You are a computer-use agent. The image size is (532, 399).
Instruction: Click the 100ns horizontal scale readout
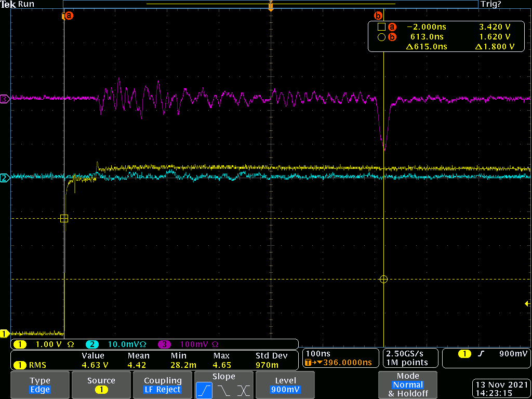pyautogui.click(x=318, y=353)
